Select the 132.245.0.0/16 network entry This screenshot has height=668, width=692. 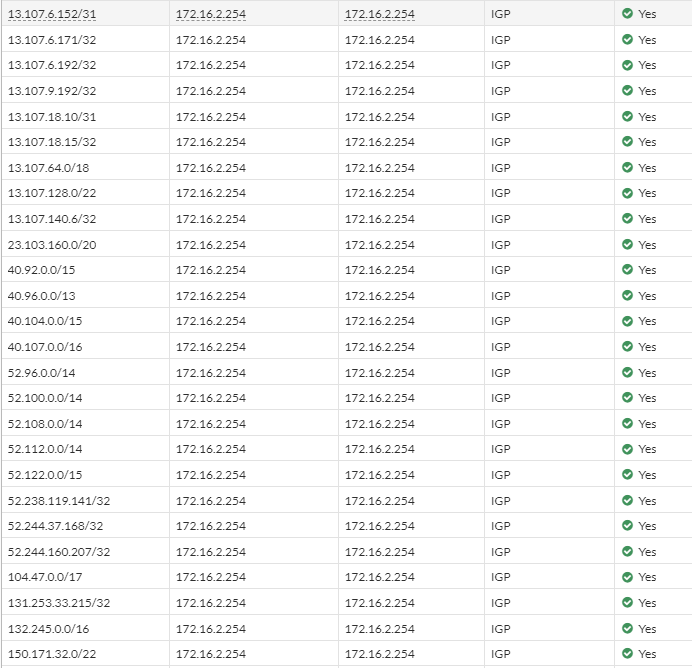point(48,629)
